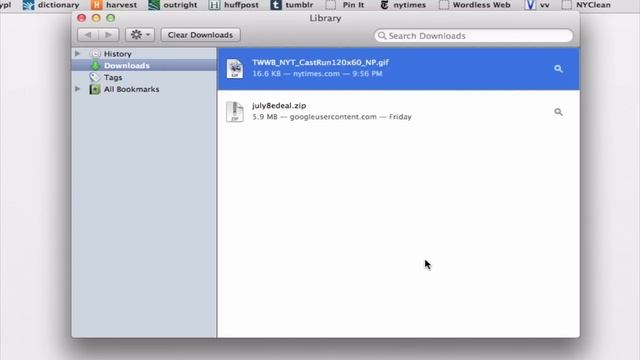The height and width of the screenshot is (360, 640).
Task: Open the dictionary bookmark
Action: [x=58, y=5]
